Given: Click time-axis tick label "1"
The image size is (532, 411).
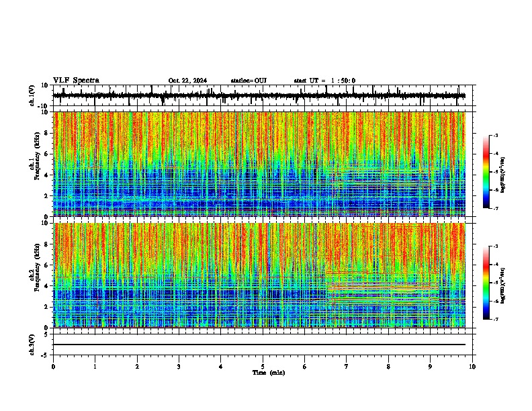Looking at the screenshot, I should coord(95,367).
